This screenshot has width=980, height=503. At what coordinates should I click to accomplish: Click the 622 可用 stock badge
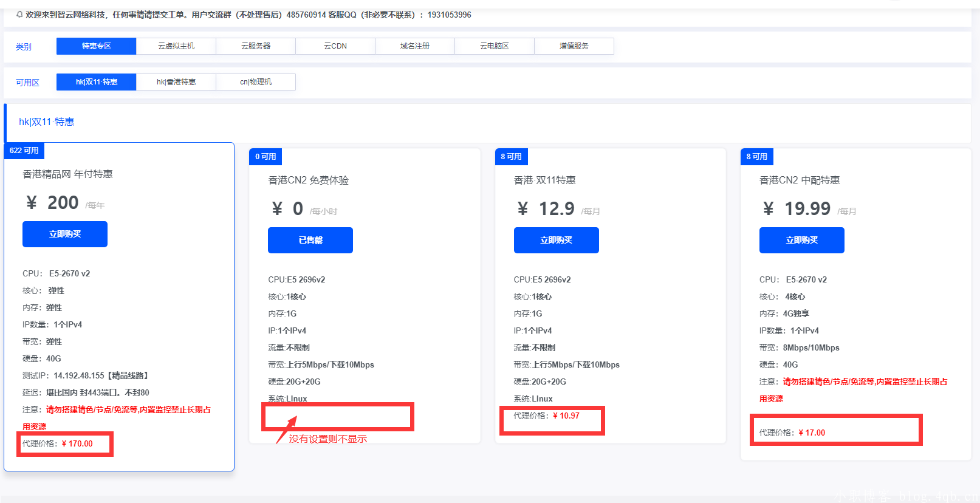click(24, 151)
